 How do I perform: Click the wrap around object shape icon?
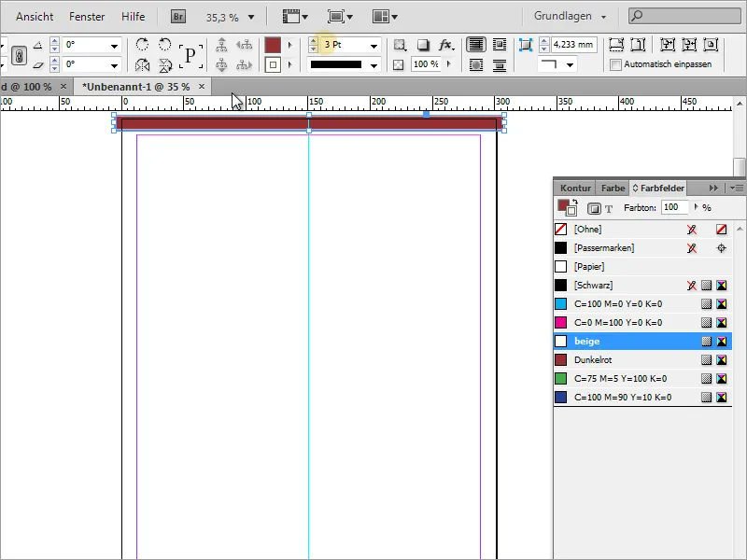pos(475,64)
